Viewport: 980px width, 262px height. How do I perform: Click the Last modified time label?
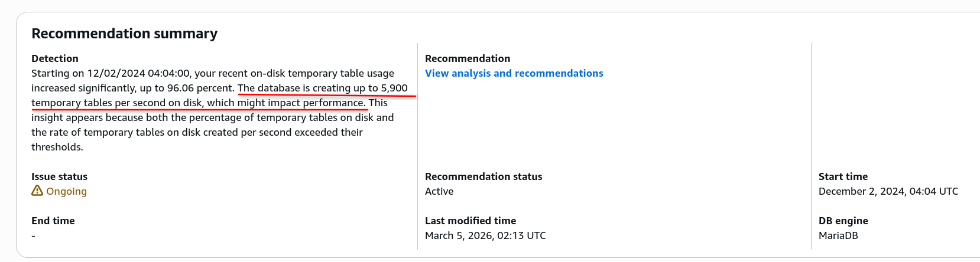(470, 221)
